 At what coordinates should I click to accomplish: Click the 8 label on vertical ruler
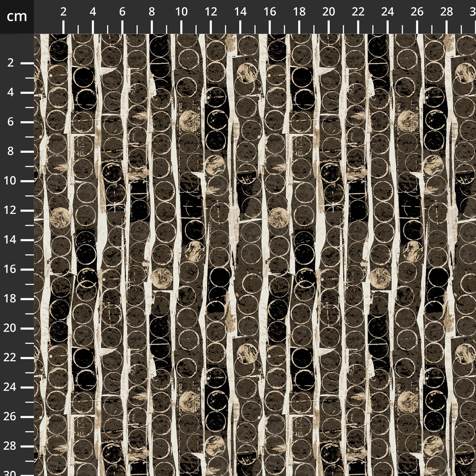tap(11, 152)
